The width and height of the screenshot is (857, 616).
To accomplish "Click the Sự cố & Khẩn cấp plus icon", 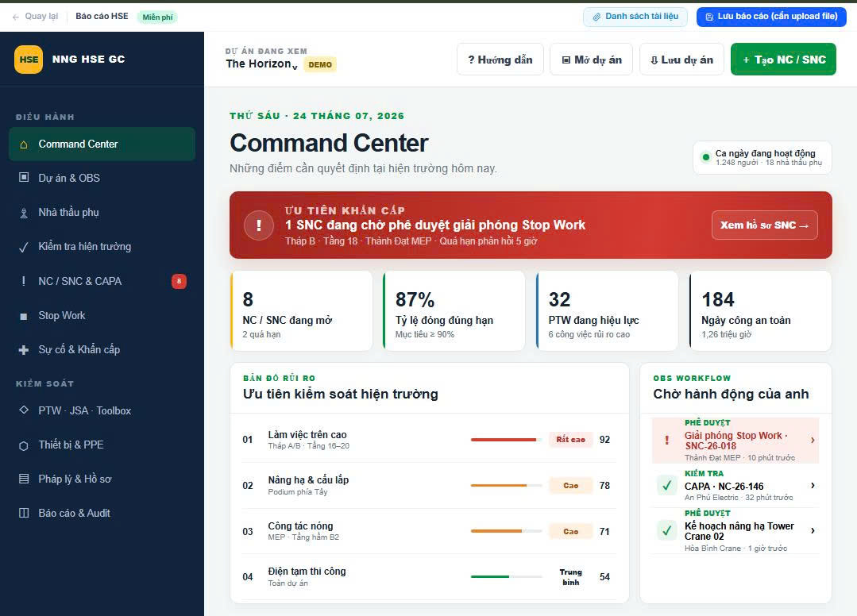I will coord(24,350).
